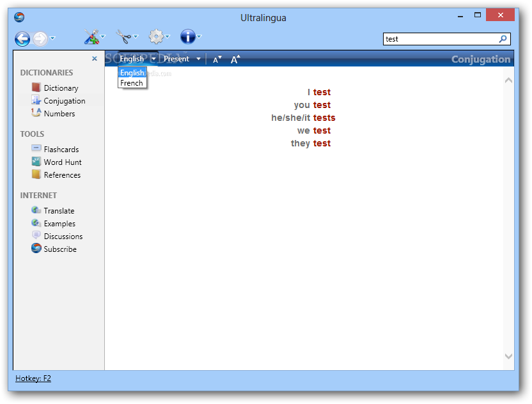Screen dimensions: 532x404
Task: Maximize the Ultralingua window
Action: tap(478, 15)
